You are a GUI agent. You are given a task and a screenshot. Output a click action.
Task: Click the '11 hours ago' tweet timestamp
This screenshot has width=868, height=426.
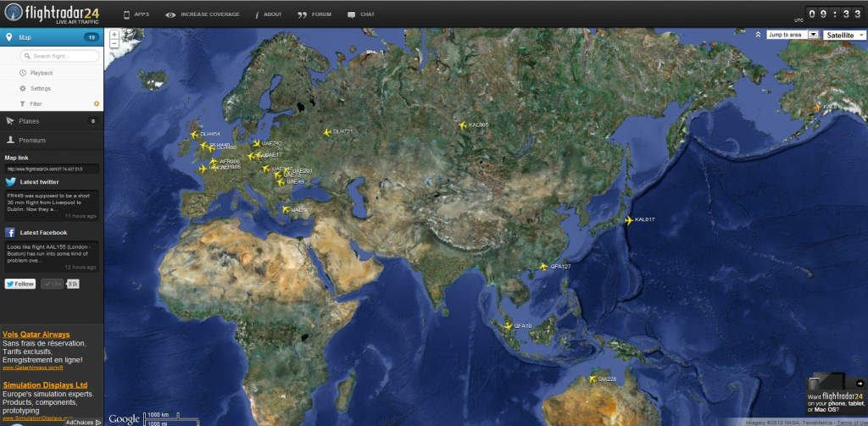tap(81, 216)
